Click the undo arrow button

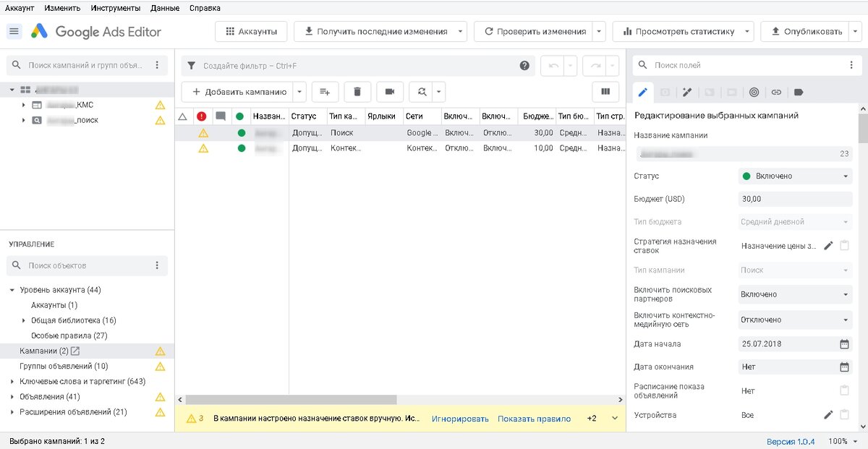point(554,66)
